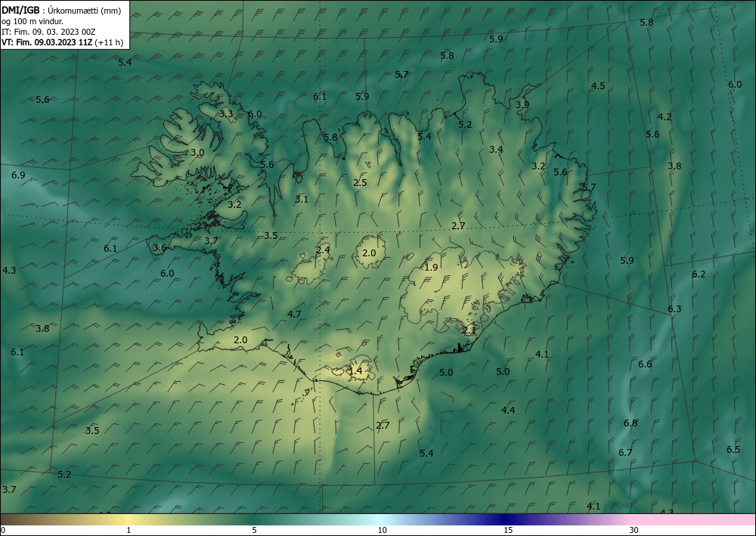Click the map value "4.4"
This screenshot has width=756, height=536.
click(x=508, y=411)
